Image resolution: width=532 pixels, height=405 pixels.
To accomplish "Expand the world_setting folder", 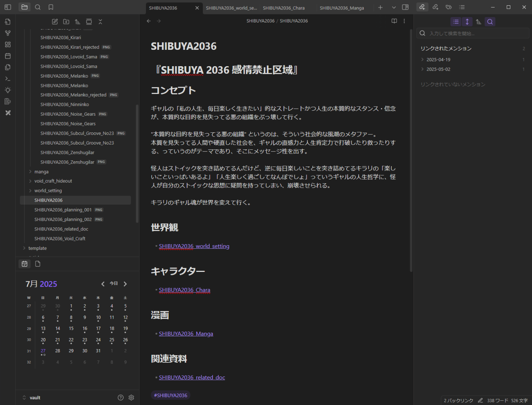I will tap(30, 191).
